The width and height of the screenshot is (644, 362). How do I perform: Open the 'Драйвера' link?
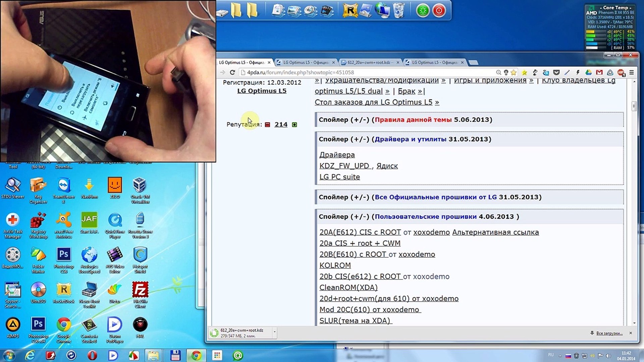[337, 155]
